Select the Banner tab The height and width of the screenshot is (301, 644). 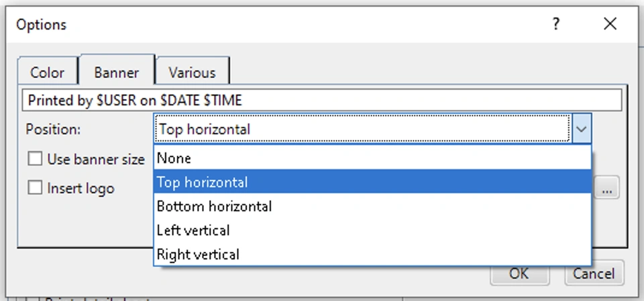pos(117,72)
